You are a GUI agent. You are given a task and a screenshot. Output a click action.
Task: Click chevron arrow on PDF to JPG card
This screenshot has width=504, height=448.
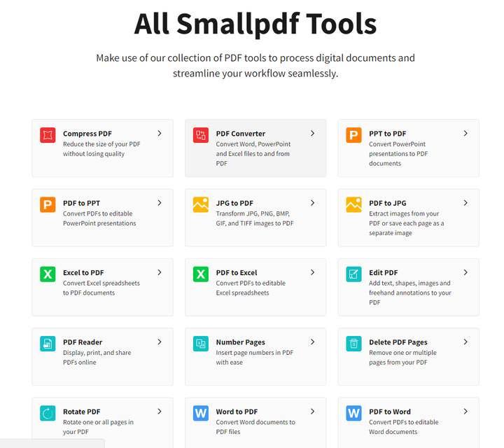465,203
